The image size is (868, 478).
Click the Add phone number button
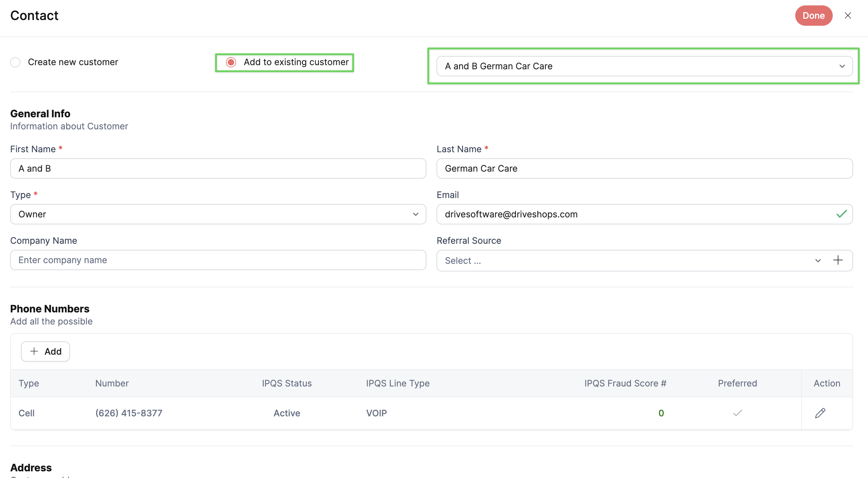point(45,351)
